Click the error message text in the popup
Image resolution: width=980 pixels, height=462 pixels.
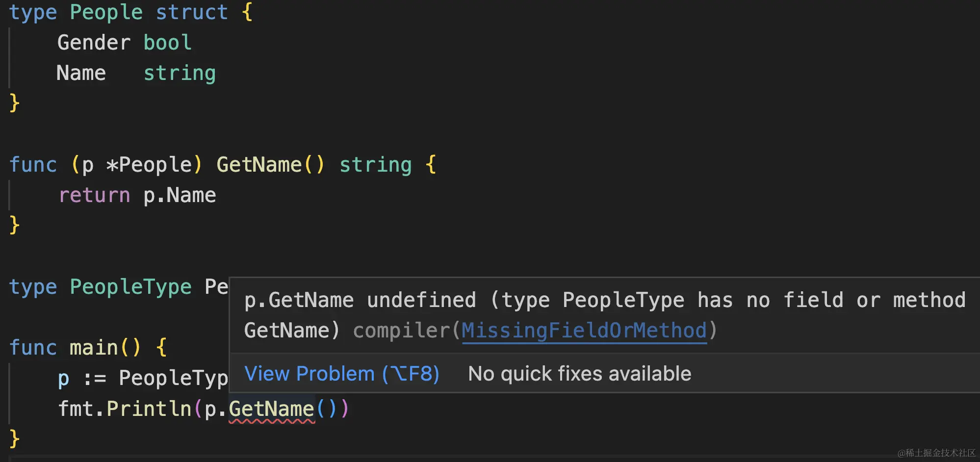pyautogui.click(x=605, y=315)
